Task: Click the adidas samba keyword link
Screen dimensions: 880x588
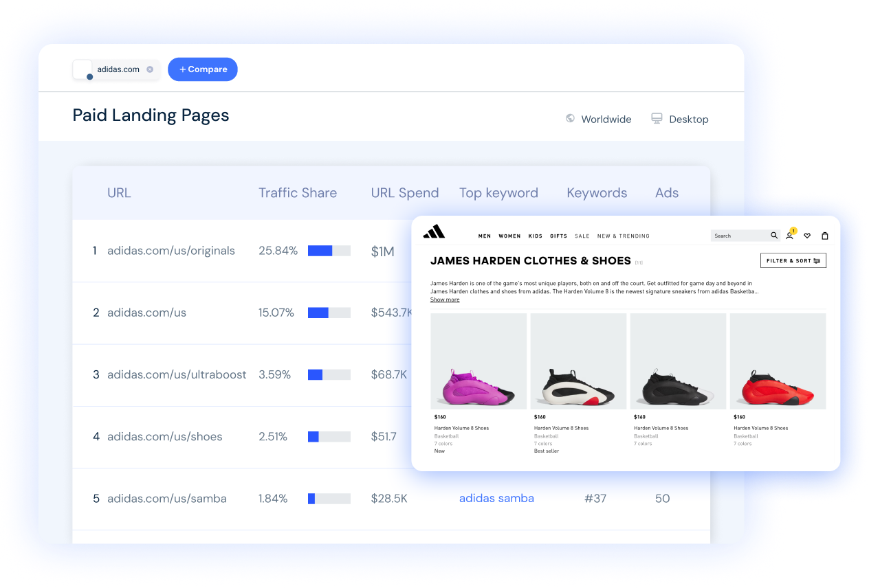Action: coord(496,498)
